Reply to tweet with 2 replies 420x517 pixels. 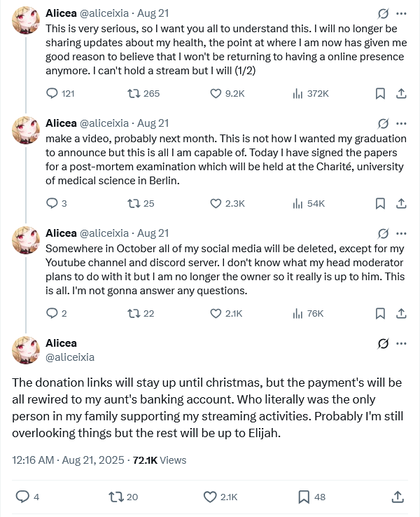(x=52, y=313)
